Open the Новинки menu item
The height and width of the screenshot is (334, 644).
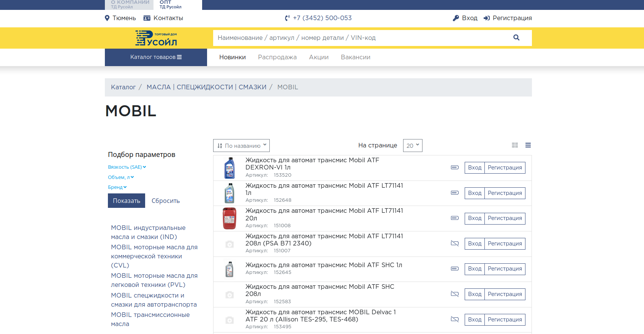click(x=233, y=57)
